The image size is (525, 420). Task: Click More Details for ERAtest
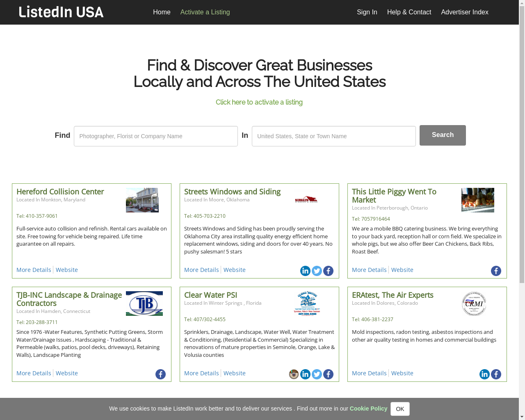[369, 373]
